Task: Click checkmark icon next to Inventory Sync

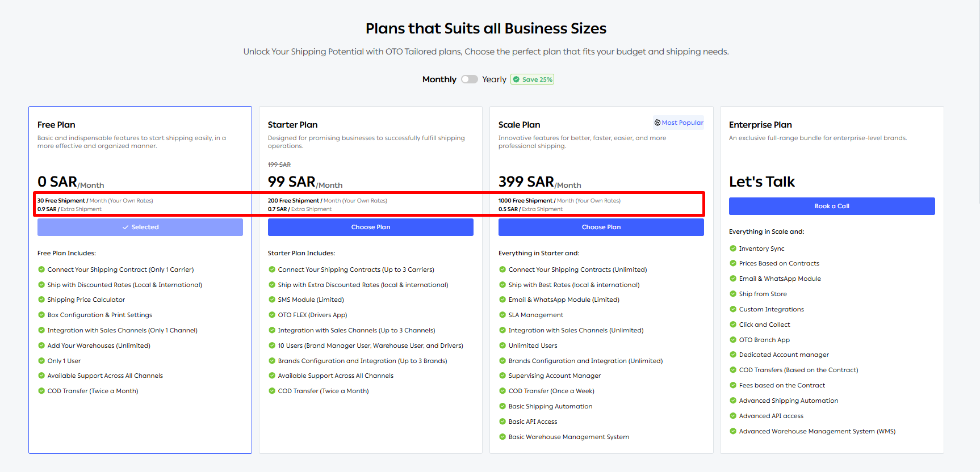Action: (733, 248)
